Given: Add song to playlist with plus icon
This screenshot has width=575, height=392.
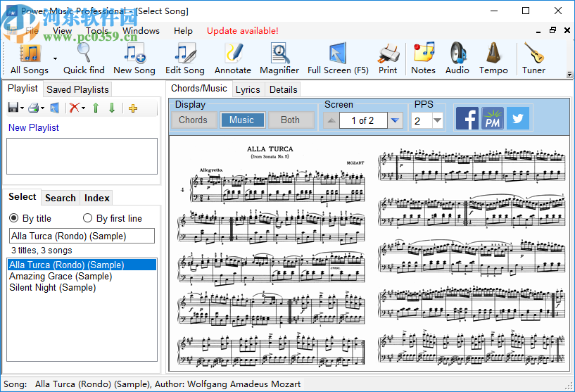Looking at the screenshot, I should [x=133, y=108].
